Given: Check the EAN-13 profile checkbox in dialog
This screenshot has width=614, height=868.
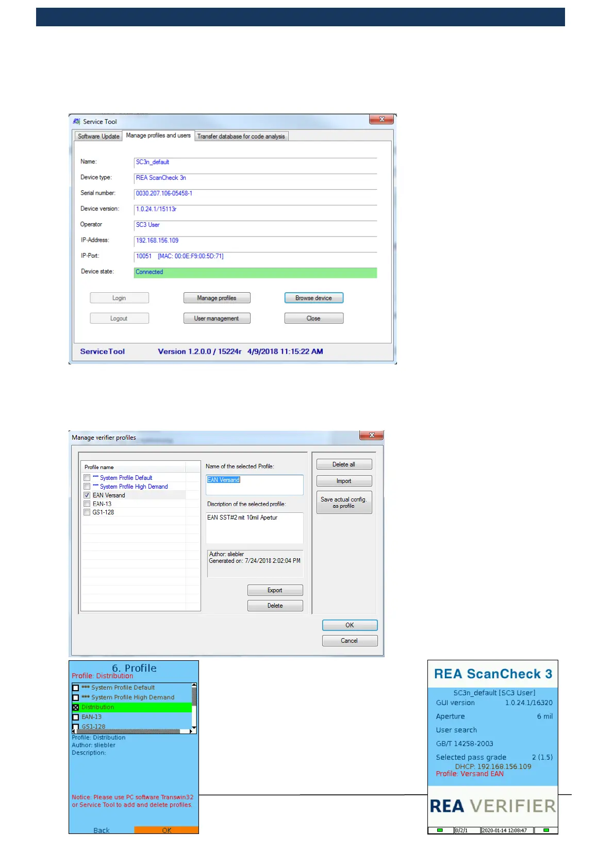Looking at the screenshot, I should tap(87, 504).
